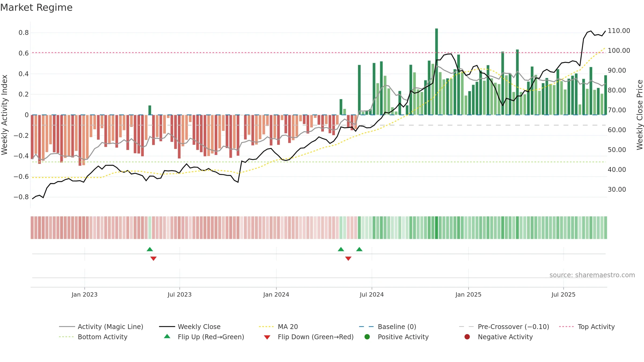Click the darkest green cell in the regime heatmap strip
Viewport: 644px width, 362px height.
coord(437,228)
